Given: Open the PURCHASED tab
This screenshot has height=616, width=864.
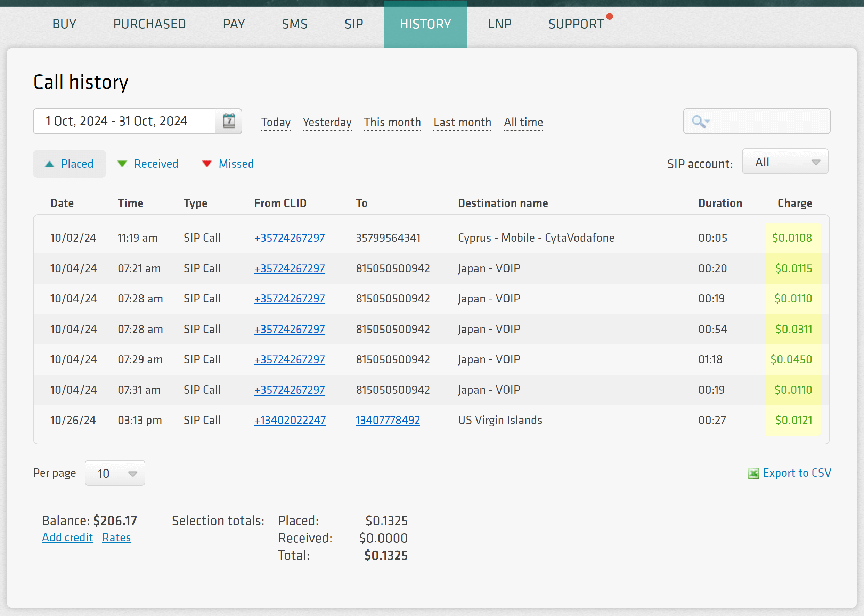Looking at the screenshot, I should click(149, 24).
